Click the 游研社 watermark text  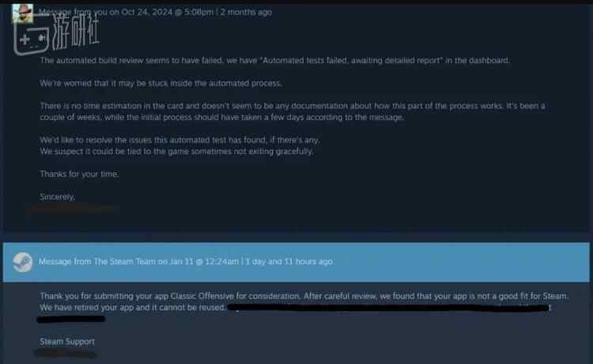click(76, 31)
